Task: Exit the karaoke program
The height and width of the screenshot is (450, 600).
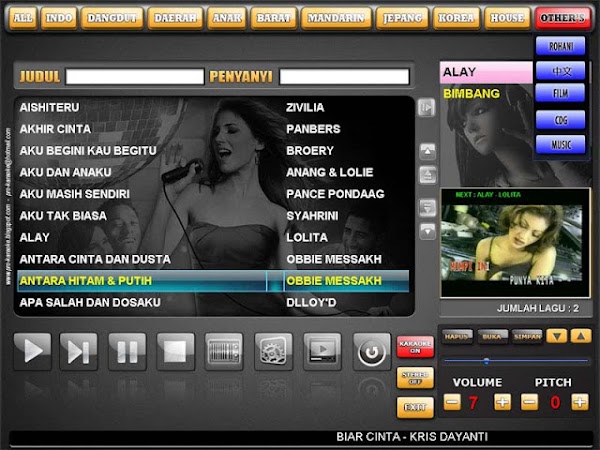Action: pyautogui.click(x=415, y=407)
